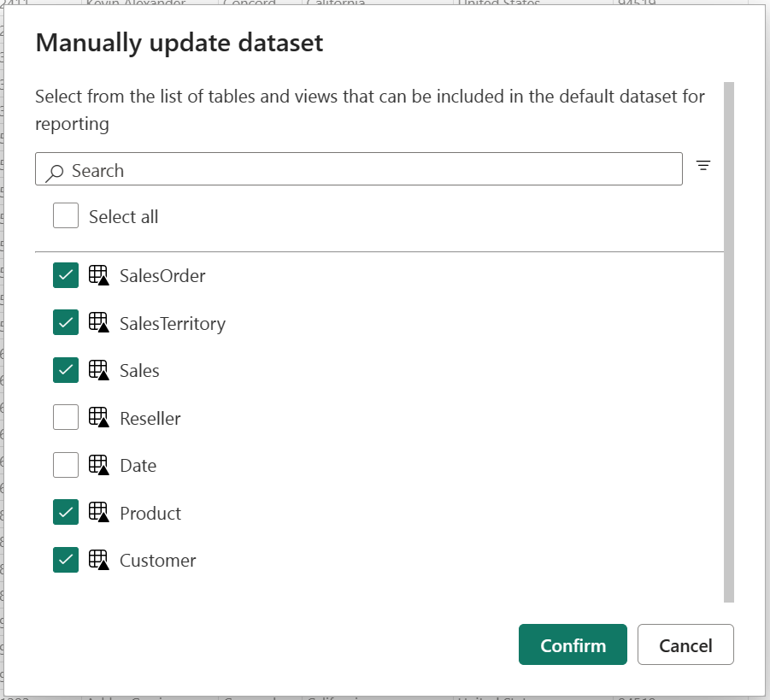The width and height of the screenshot is (770, 700).
Task: Uncheck the Customer table
Action: coord(66,560)
